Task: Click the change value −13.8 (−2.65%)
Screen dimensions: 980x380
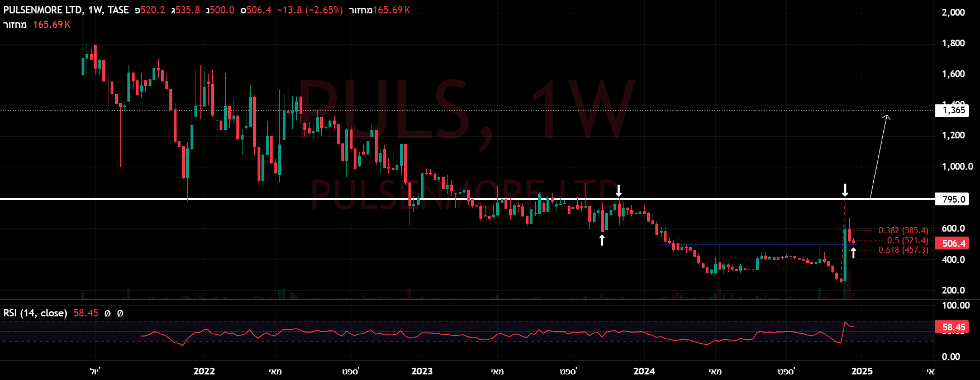Action: [x=310, y=10]
